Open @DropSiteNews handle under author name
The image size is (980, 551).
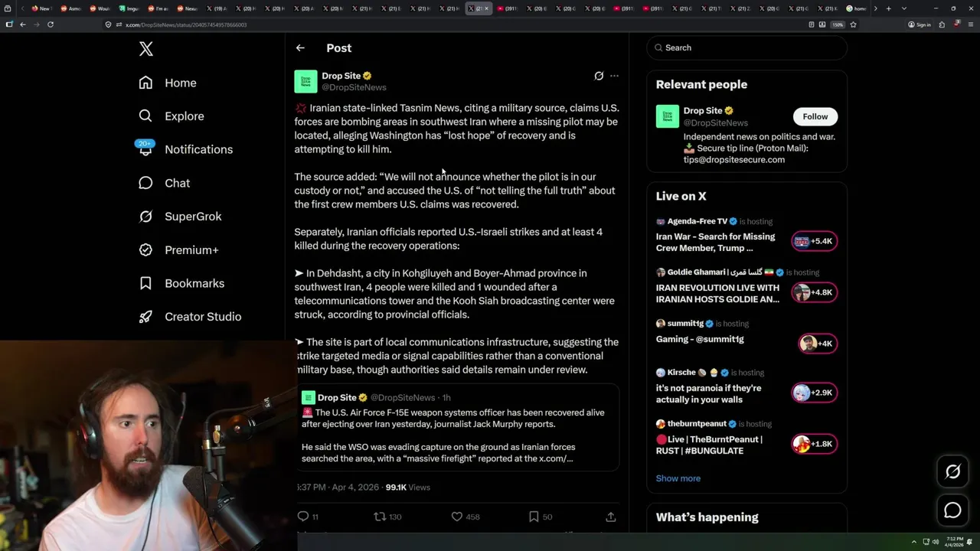click(354, 87)
